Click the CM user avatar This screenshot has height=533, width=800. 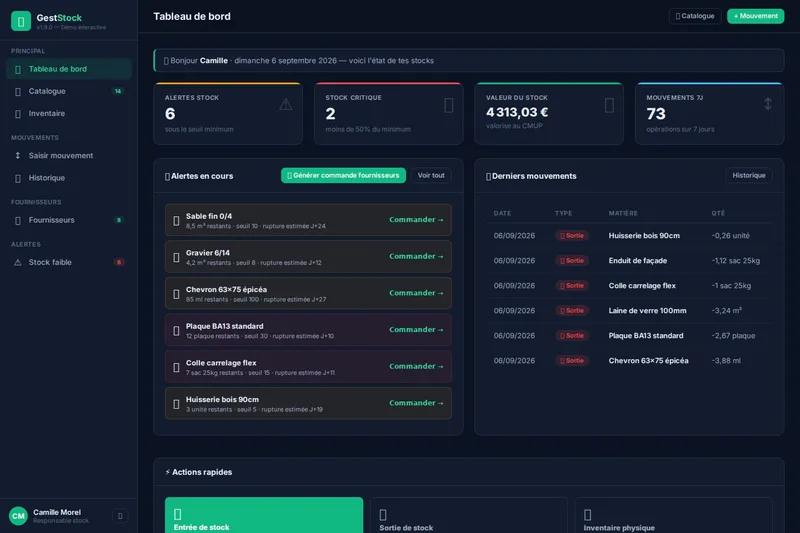(x=18, y=516)
